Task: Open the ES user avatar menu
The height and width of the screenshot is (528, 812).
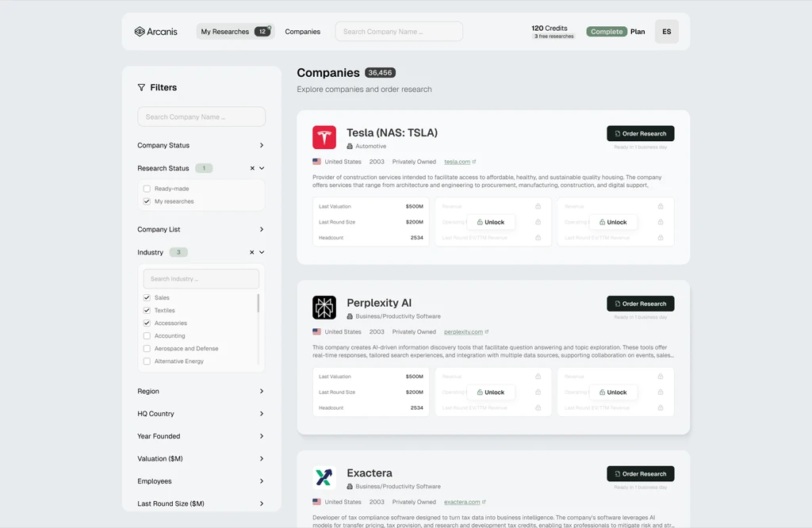Action: pyautogui.click(x=666, y=32)
